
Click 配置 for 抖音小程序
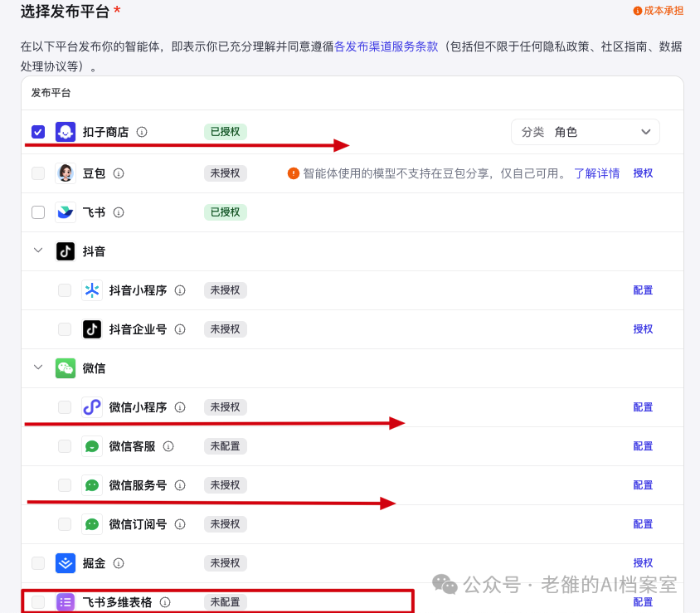[643, 290]
